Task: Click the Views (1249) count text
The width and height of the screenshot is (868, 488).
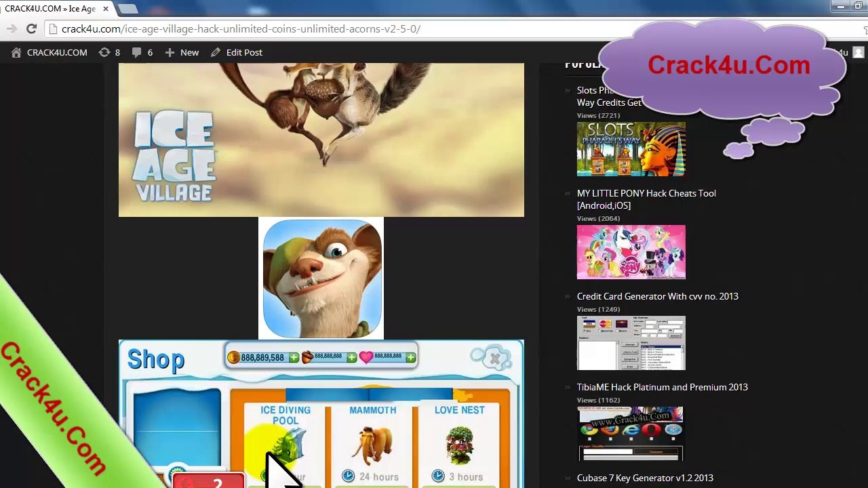Action: tap(598, 309)
